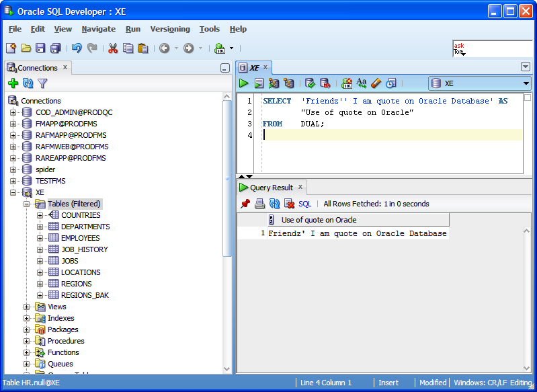Add a new connection with green plus
This screenshot has height=392, width=537.
tap(13, 83)
